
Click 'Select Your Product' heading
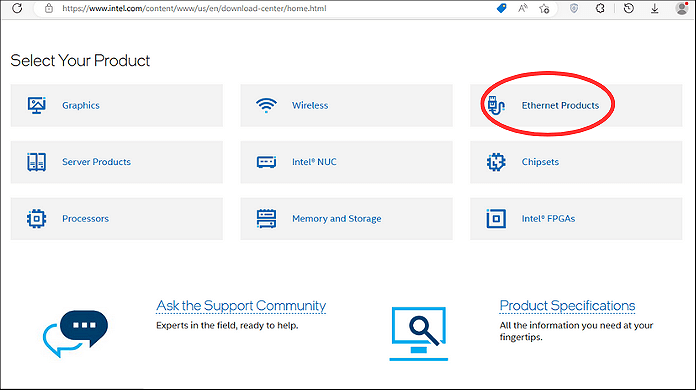80,61
